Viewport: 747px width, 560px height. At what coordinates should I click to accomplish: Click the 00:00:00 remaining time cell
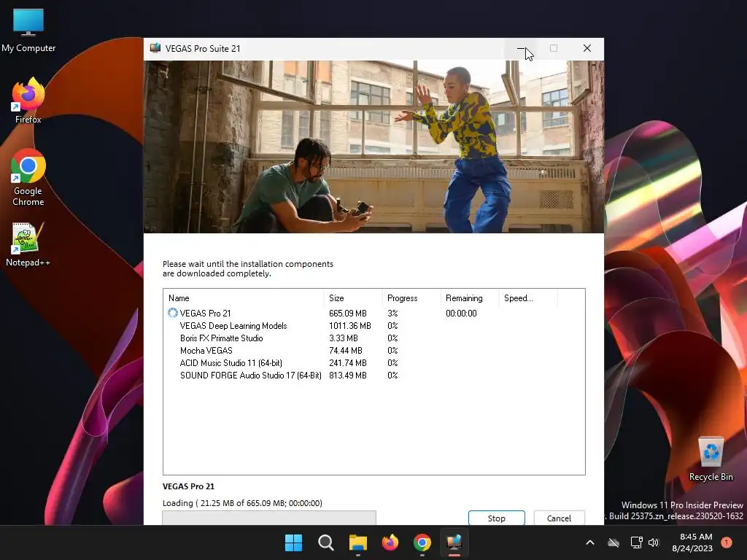click(x=461, y=314)
